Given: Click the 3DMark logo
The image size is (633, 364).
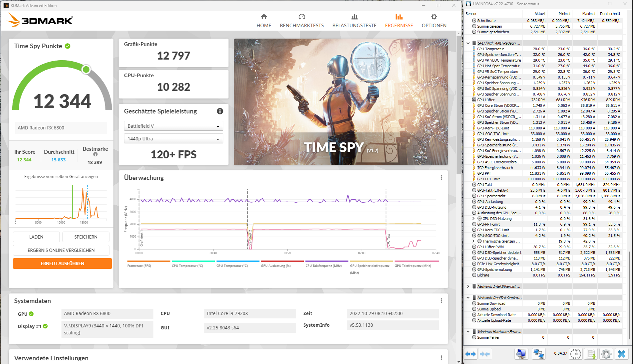Looking at the screenshot, I should pos(40,20).
